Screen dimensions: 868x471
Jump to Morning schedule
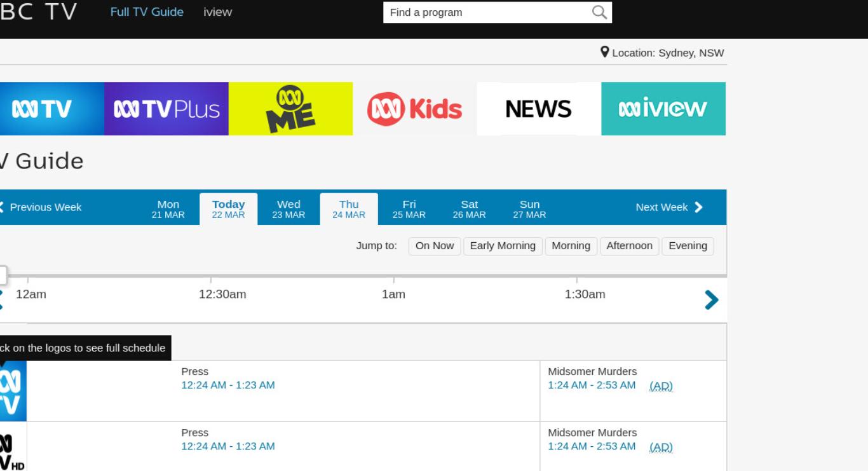pos(571,246)
